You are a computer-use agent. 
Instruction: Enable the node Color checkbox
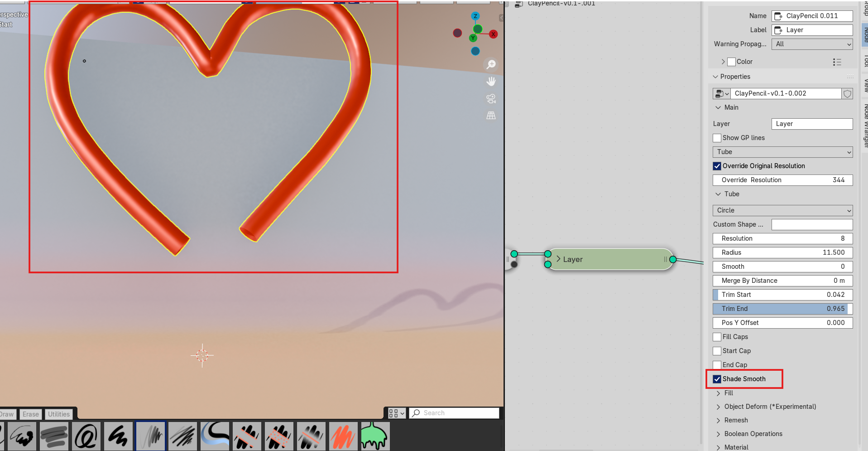731,62
